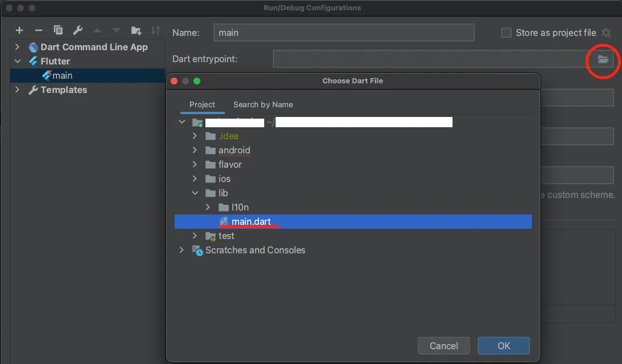The height and width of the screenshot is (364, 622).
Task: Click the main Flutter configuration icon
Action: [x=47, y=75]
